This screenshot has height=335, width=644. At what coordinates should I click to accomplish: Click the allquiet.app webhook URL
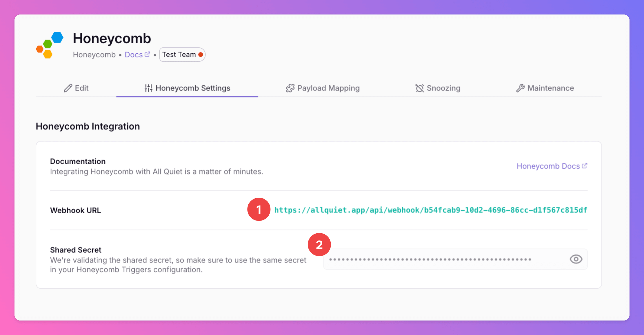(x=431, y=210)
